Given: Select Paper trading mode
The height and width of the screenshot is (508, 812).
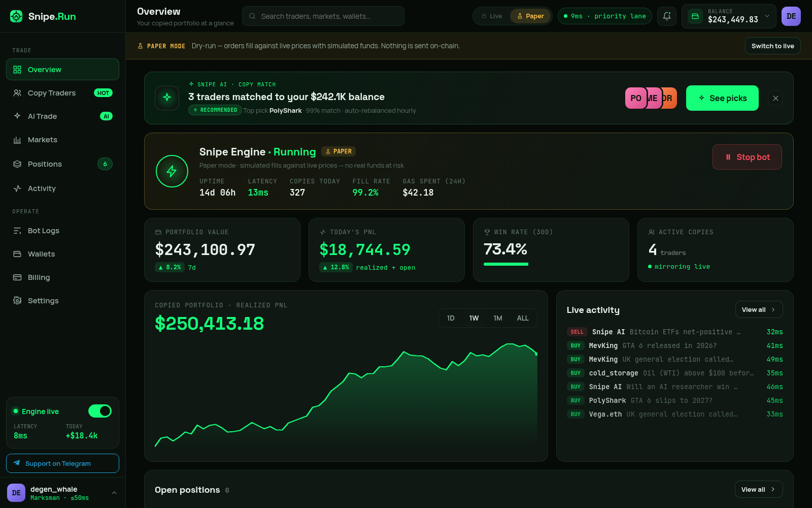Looking at the screenshot, I should 530,16.
